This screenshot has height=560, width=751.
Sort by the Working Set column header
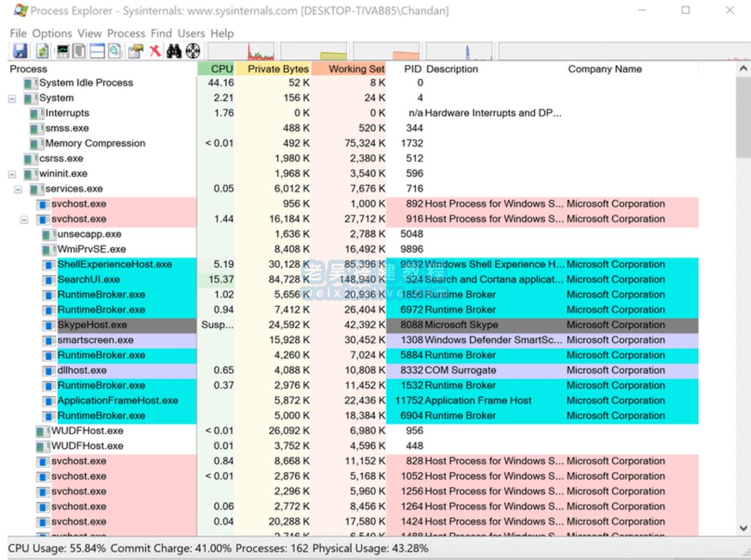click(349, 69)
